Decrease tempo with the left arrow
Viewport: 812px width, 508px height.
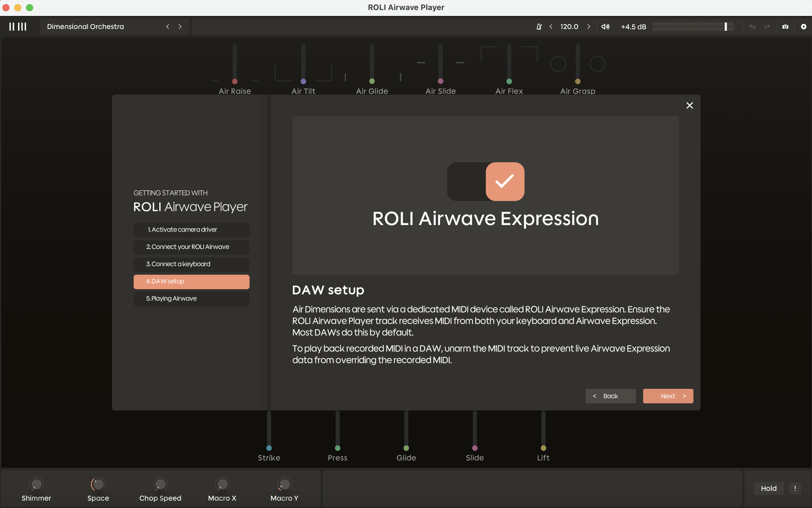551,27
